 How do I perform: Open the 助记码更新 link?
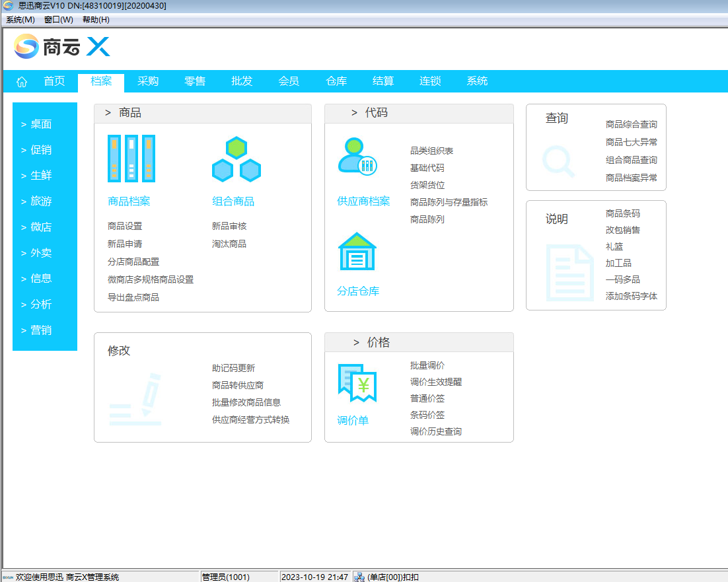click(x=234, y=368)
